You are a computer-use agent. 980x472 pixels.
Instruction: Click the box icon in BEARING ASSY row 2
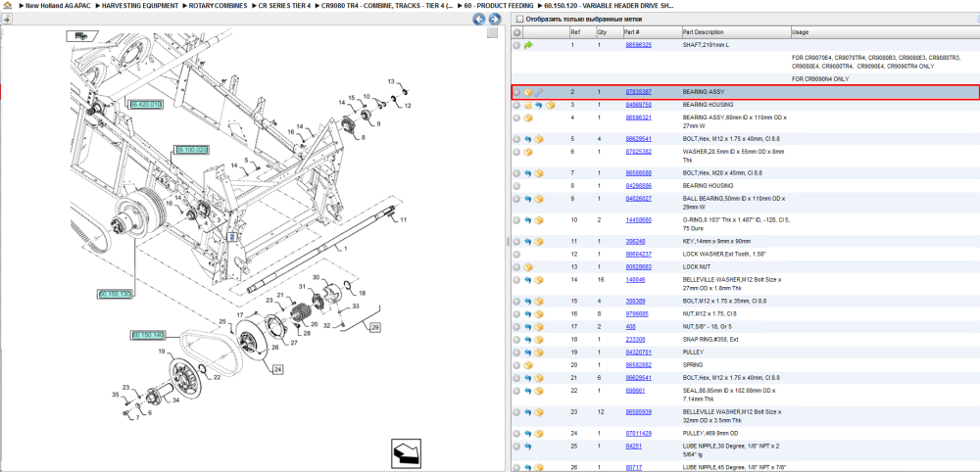coord(528,92)
